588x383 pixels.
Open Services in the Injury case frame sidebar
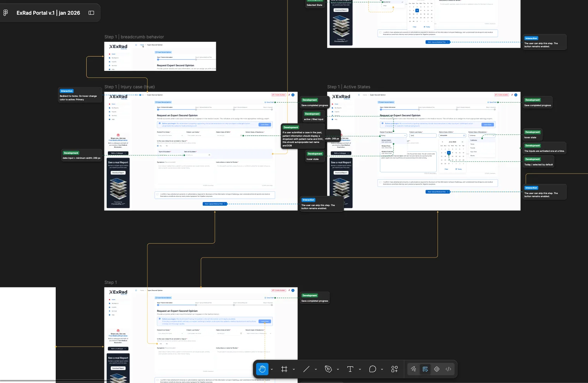113,116
